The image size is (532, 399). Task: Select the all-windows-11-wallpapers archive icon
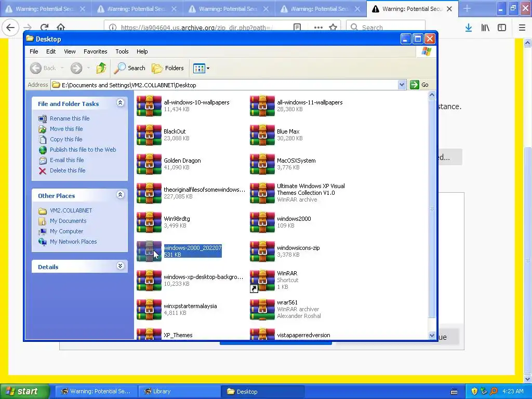tap(262, 105)
